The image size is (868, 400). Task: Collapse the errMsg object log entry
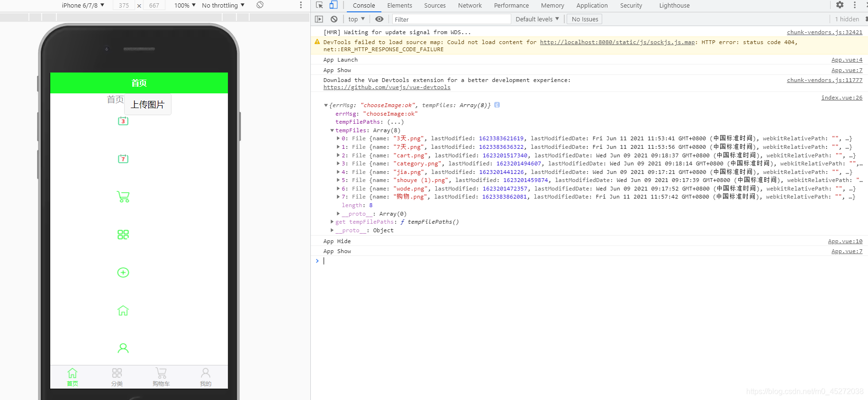[x=326, y=105]
